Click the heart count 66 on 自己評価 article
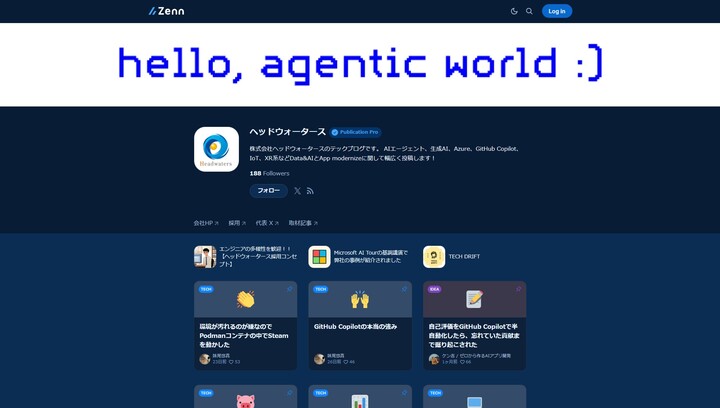The width and height of the screenshot is (720, 408). point(465,362)
